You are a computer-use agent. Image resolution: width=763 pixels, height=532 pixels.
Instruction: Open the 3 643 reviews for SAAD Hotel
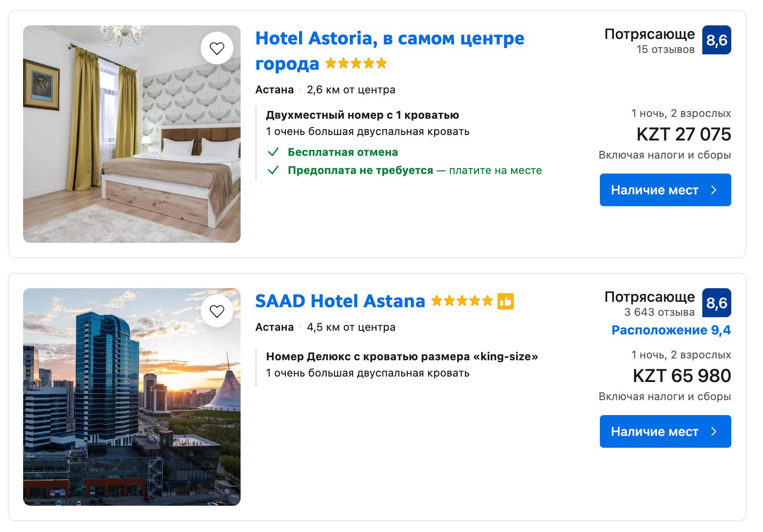[659, 312]
